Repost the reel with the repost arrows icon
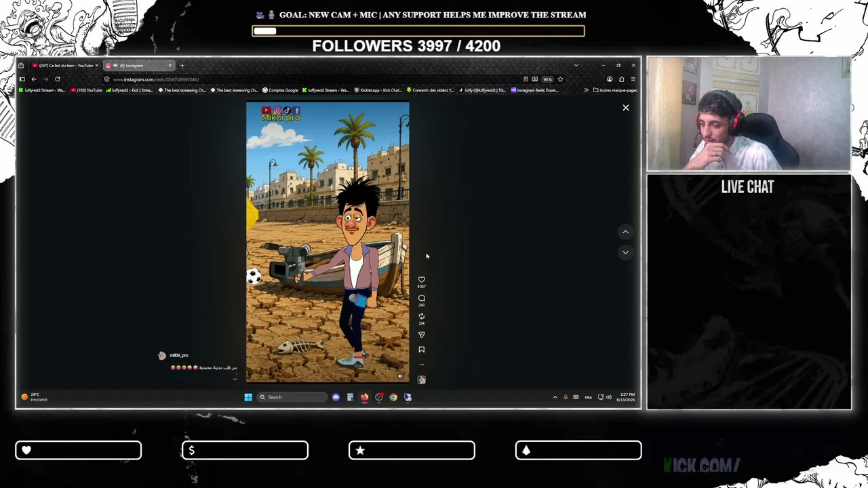The width and height of the screenshot is (868, 488). tap(421, 316)
